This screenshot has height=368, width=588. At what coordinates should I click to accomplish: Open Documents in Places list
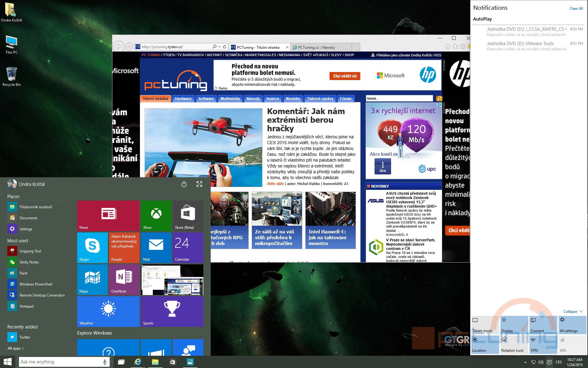click(38, 218)
